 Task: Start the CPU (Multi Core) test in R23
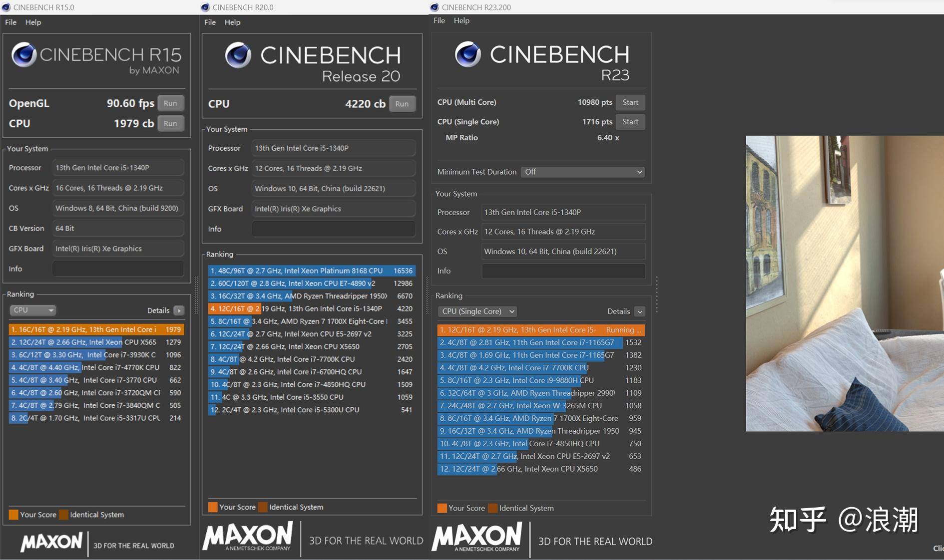click(x=630, y=102)
